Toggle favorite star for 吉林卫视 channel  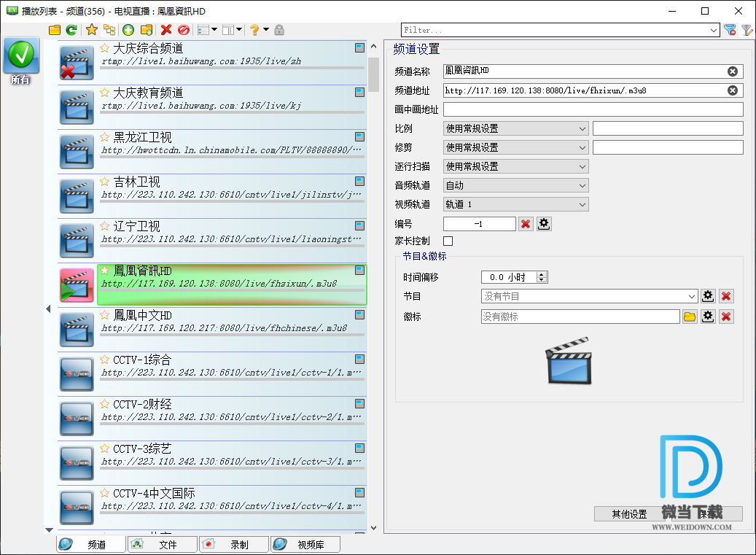[105, 182]
